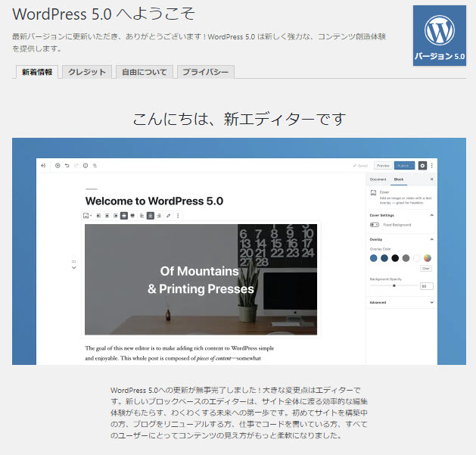Click the gear settings icon
Image resolution: width=476 pixels, height=455 pixels.
(x=422, y=166)
